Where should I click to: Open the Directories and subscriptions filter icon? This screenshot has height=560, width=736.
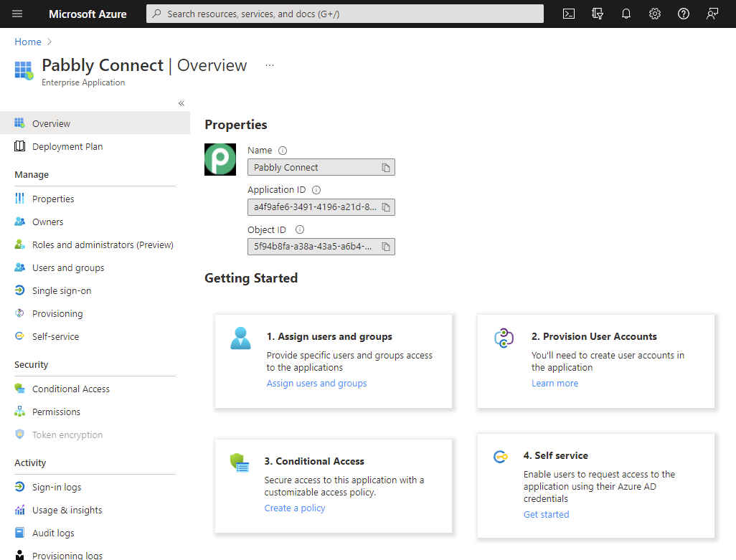[597, 14]
